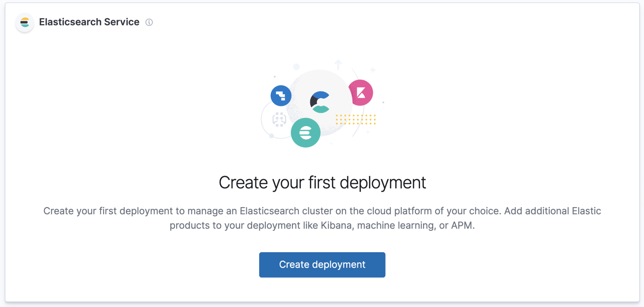Screen dimensions: 644x307
Task: Click the Elasticsearch Service logo
Action: 24,22
